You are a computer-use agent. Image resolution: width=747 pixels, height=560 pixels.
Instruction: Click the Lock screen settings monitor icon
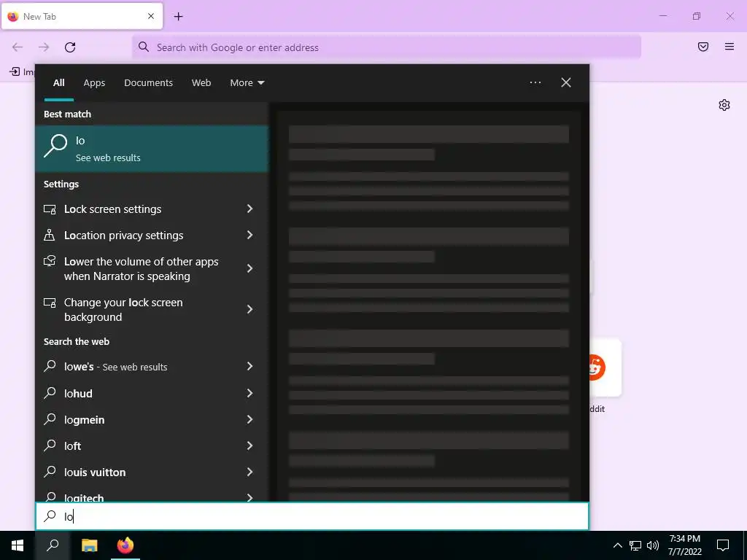pyautogui.click(x=50, y=209)
